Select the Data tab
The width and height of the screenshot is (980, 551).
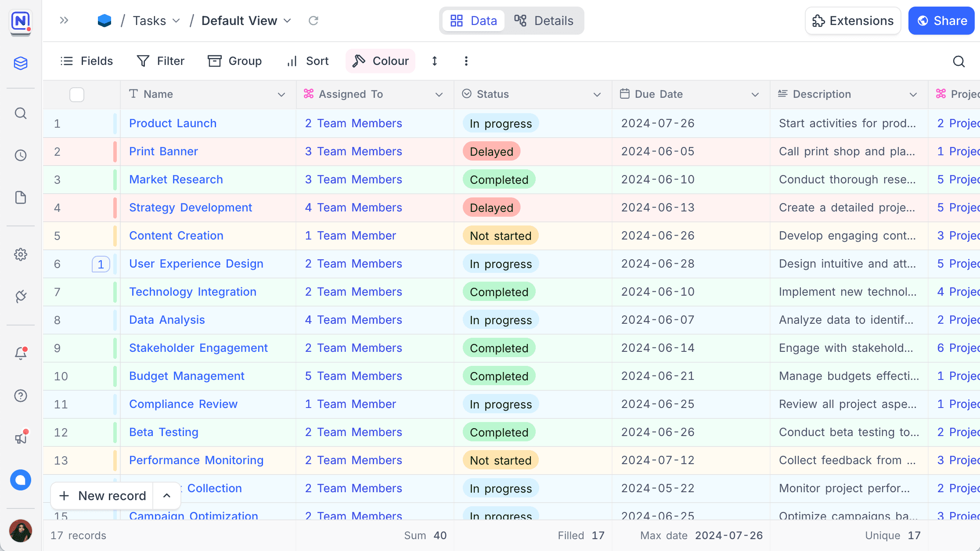474,21
